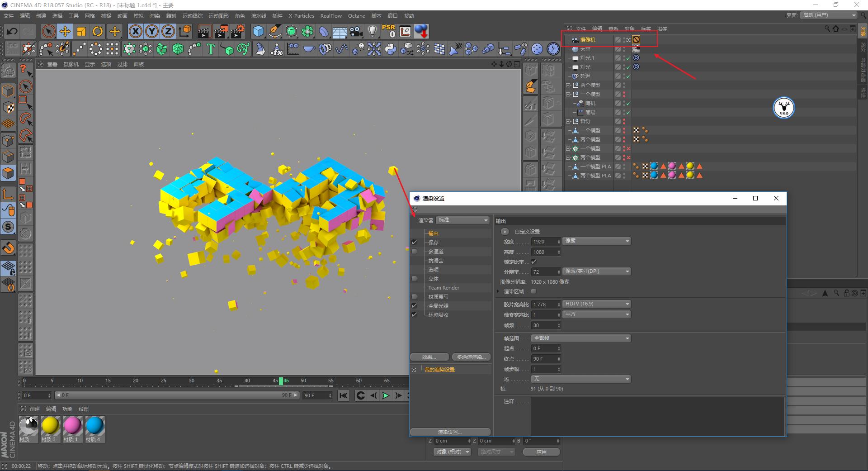Click the Light object icon
Image resolution: width=868 pixels, height=471 pixels.
(x=372, y=31)
